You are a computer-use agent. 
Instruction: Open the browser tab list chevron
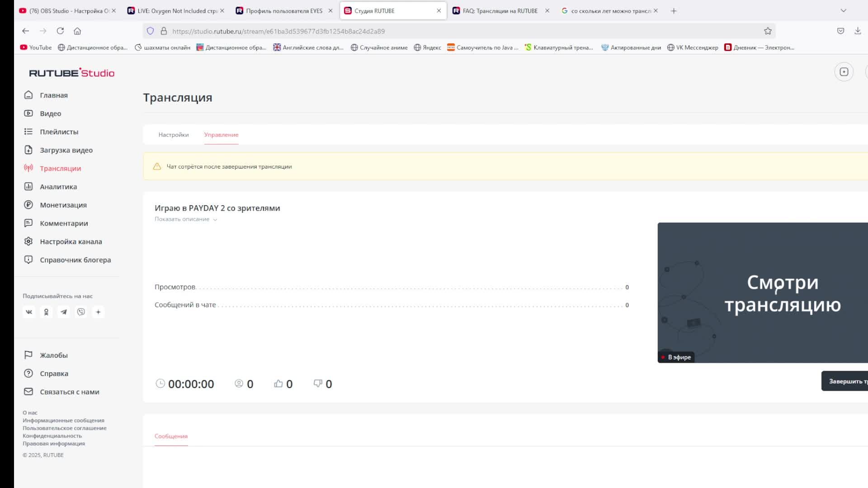tap(843, 11)
